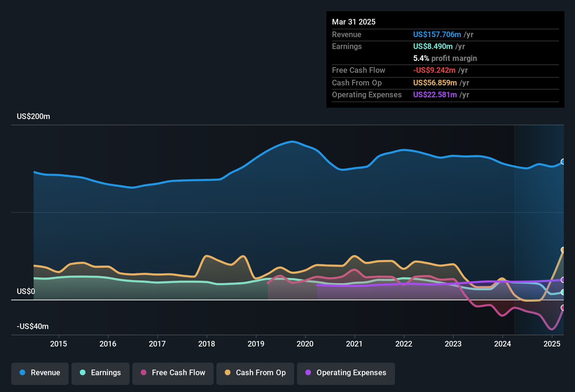Toggle the Revenue series visibility
This screenshot has width=575, height=392.
coord(40,373)
